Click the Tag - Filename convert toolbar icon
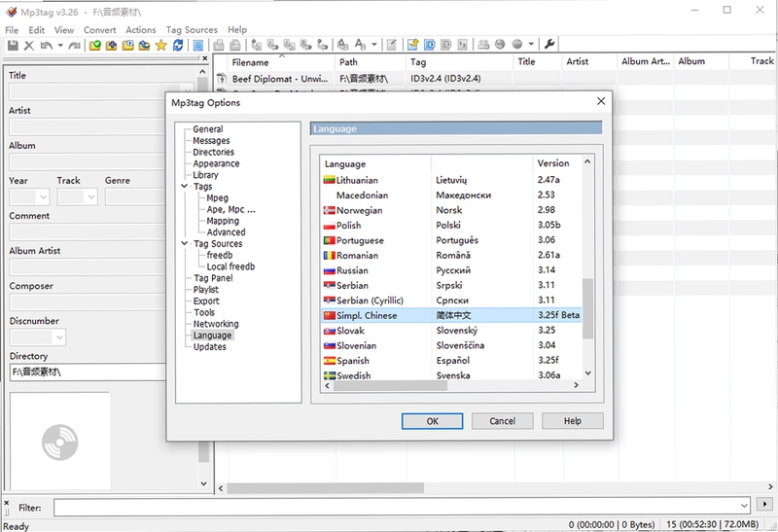Viewport: 778px width, 532px height. [256, 45]
